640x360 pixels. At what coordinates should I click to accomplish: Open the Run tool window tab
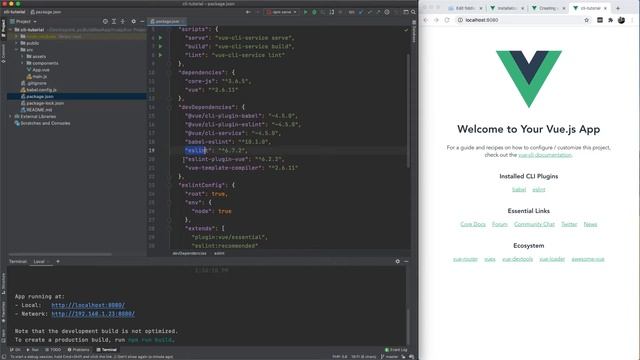(x=33, y=350)
